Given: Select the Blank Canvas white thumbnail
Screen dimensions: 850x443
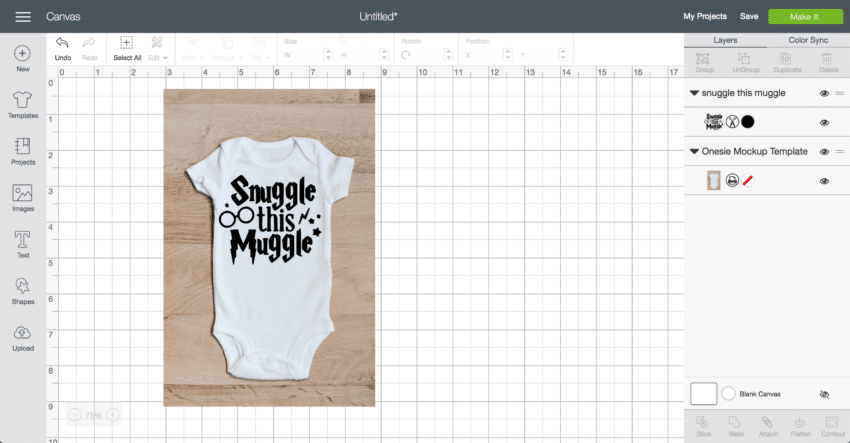Looking at the screenshot, I should (704, 394).
